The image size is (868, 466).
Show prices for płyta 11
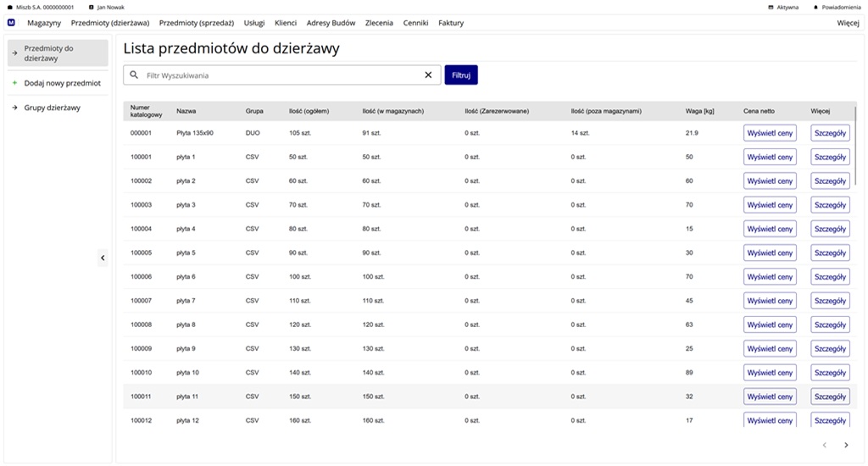click(770, 397)
